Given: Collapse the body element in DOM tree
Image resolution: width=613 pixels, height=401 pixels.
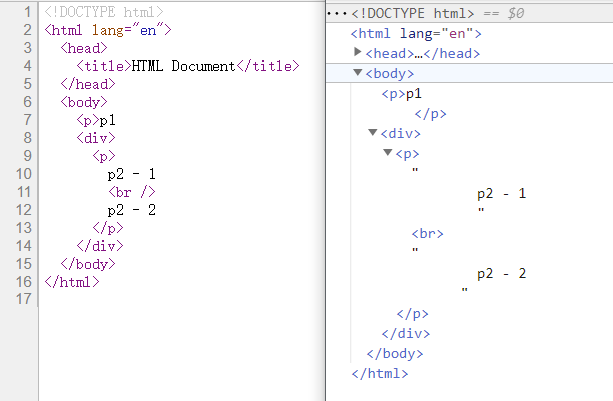Looking at the screenshot, I should pyautogui.click(x=357, y=72).
